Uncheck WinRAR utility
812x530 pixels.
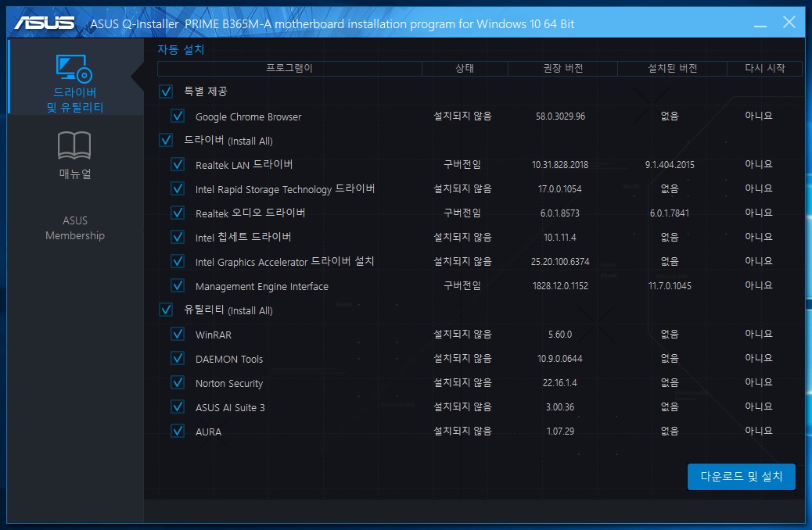[x=178, y=334]
